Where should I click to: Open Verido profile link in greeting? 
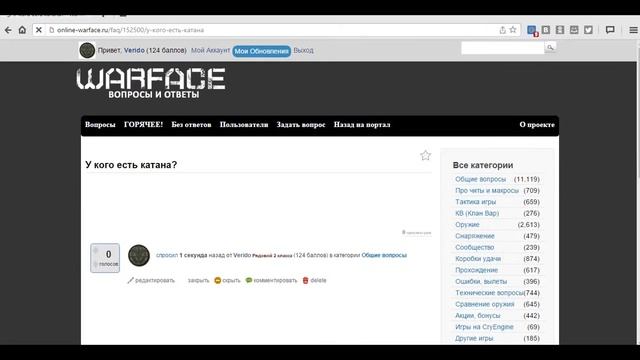pyautogui.click(x=134, y=50)
